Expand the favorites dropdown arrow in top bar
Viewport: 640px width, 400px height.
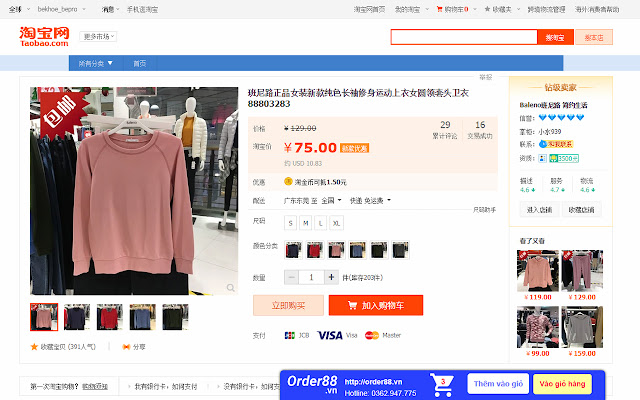point(518,9)
